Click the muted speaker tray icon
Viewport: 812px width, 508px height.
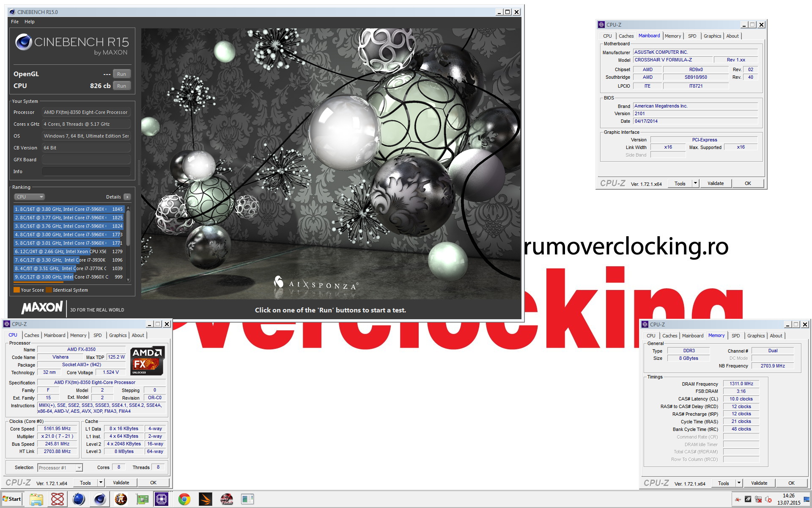[768, 500]
